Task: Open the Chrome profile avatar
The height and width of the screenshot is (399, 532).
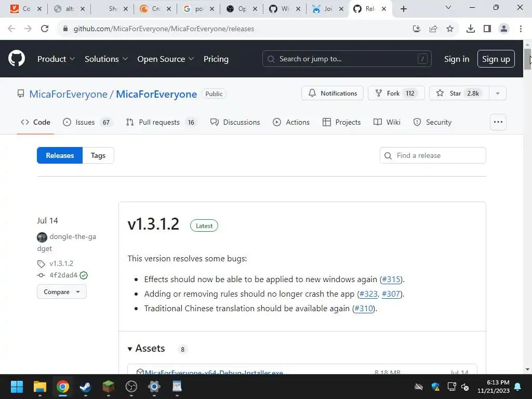Action: click(x=504, y=29)
